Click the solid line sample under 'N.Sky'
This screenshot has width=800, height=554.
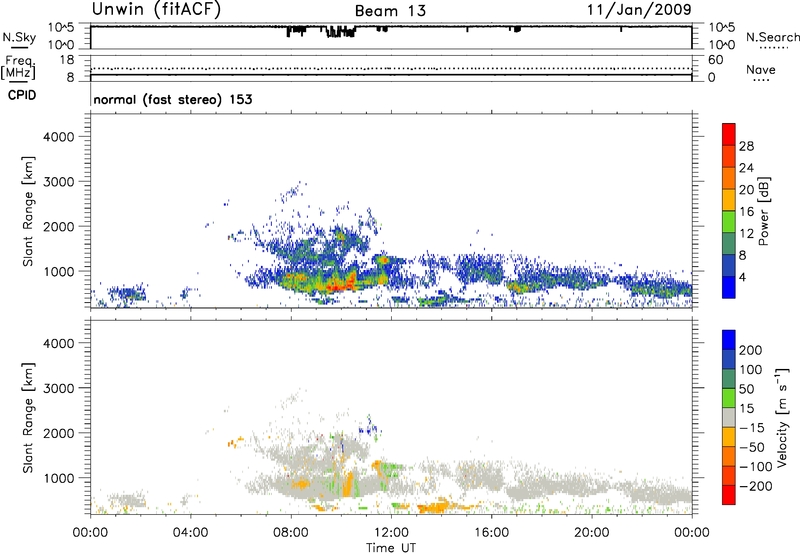point(19,47)
